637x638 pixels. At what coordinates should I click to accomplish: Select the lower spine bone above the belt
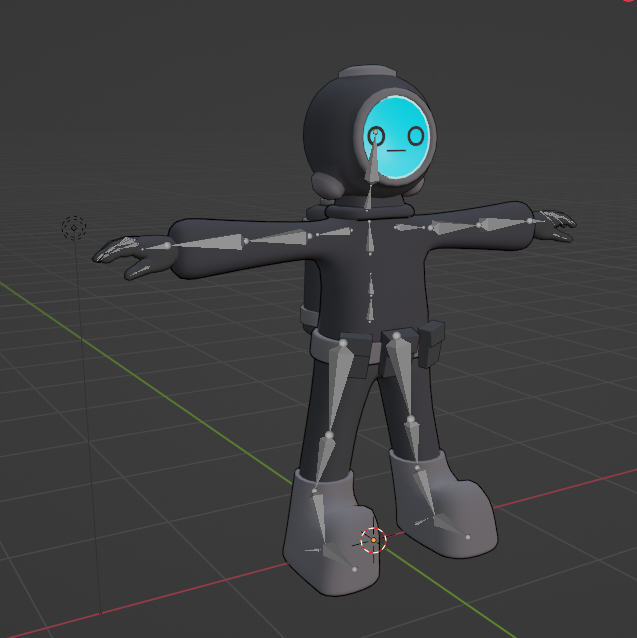point(370,311)
